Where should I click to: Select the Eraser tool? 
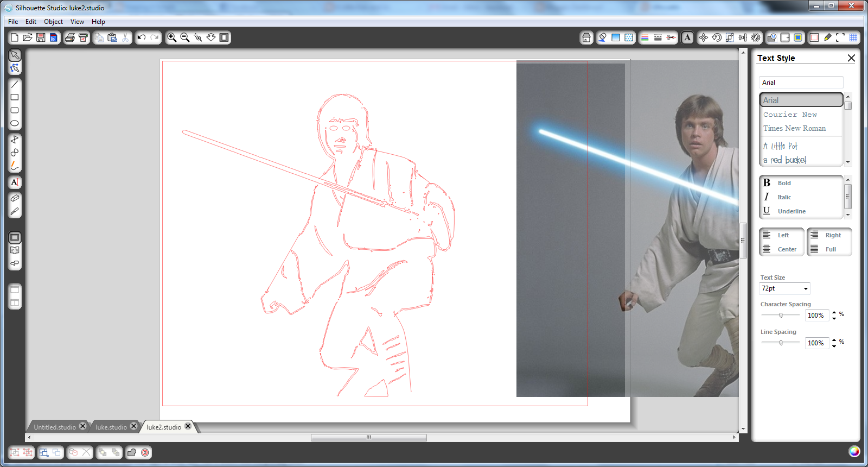pyautogui.click(x=15, y=198)
